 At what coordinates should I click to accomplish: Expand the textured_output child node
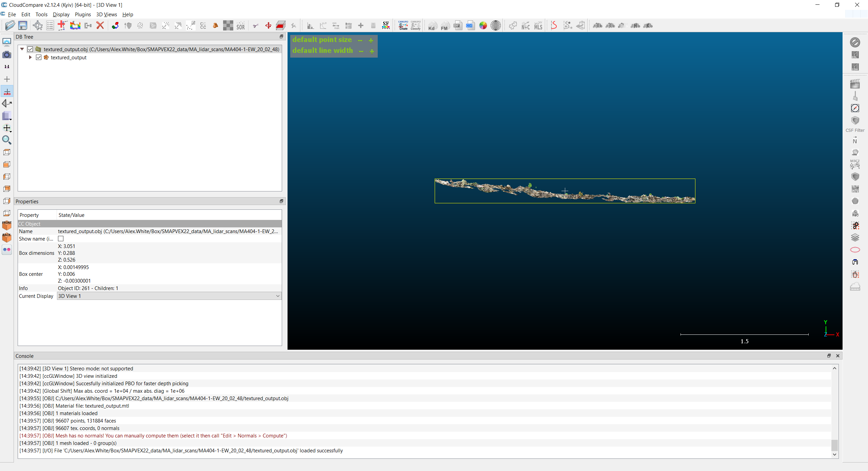click(x=30, y=57)
